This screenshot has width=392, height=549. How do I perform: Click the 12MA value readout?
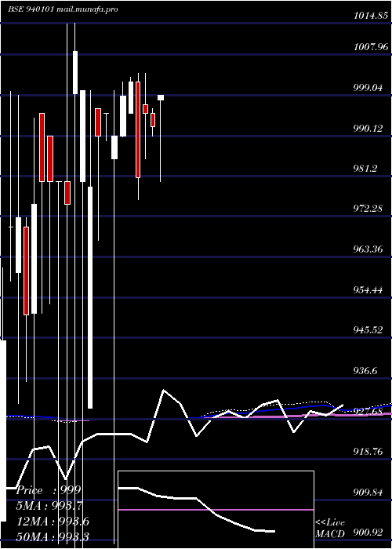(53, 522)
